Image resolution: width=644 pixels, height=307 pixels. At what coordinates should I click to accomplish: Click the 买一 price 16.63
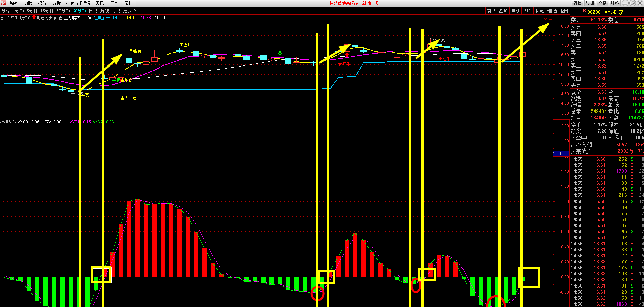[x=600, y=59]
